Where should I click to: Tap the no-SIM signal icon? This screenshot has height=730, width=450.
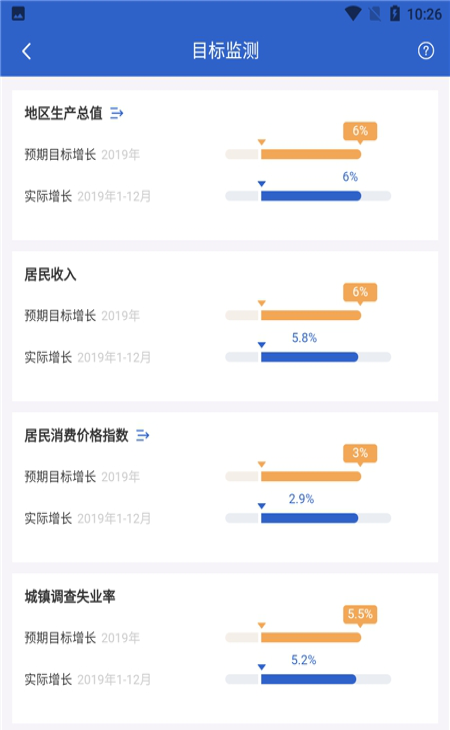[x=375, y=14]
